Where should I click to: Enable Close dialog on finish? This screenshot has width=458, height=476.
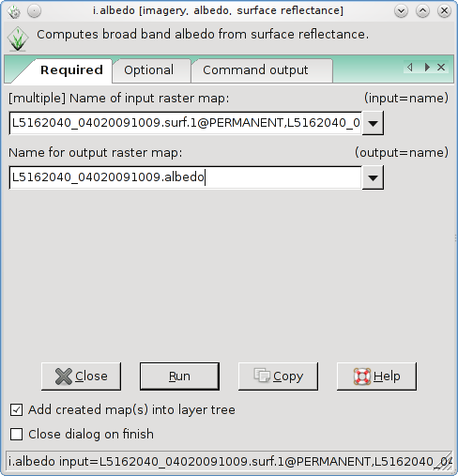(x=16, y=435)
